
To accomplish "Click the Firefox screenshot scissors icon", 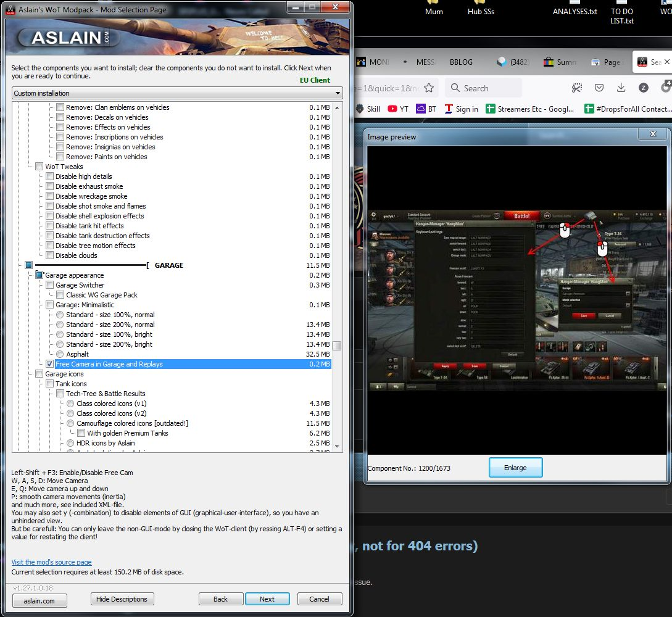I will (x=577, y=88).
